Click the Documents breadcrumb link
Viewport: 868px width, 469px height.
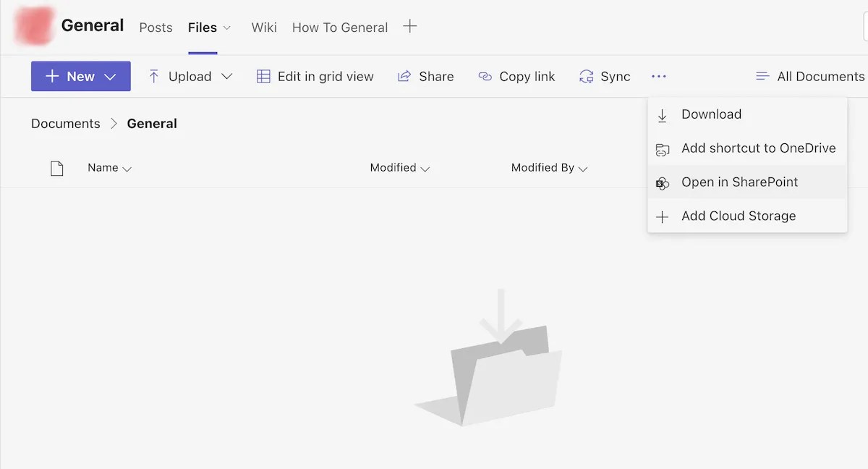(x=65, y=123)
